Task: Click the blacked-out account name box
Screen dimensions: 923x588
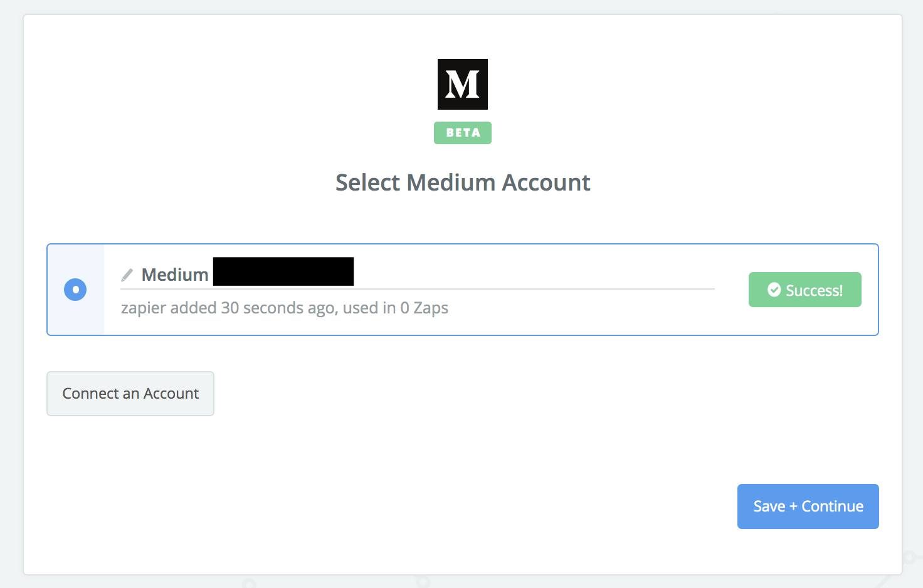Action: click(283, 271)
